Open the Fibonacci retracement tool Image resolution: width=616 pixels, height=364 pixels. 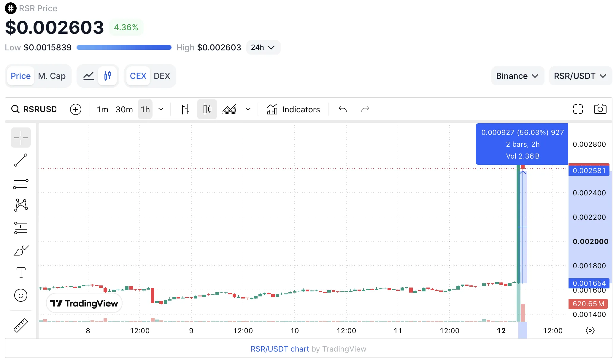point(21,183)
